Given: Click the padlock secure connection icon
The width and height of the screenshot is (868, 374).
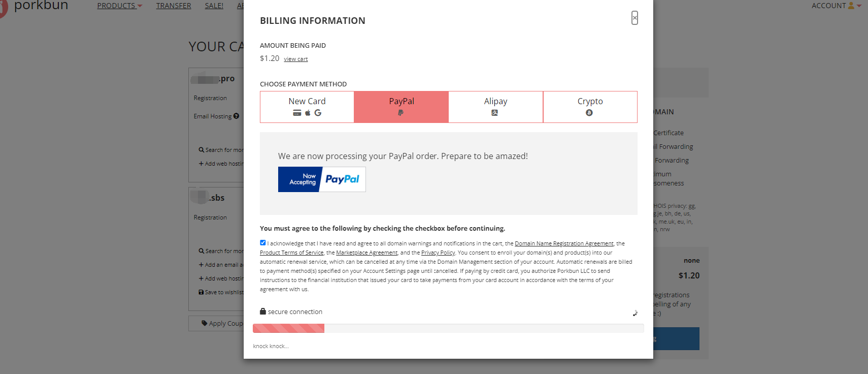Looking at the screenshot, I should coord(263,311).
